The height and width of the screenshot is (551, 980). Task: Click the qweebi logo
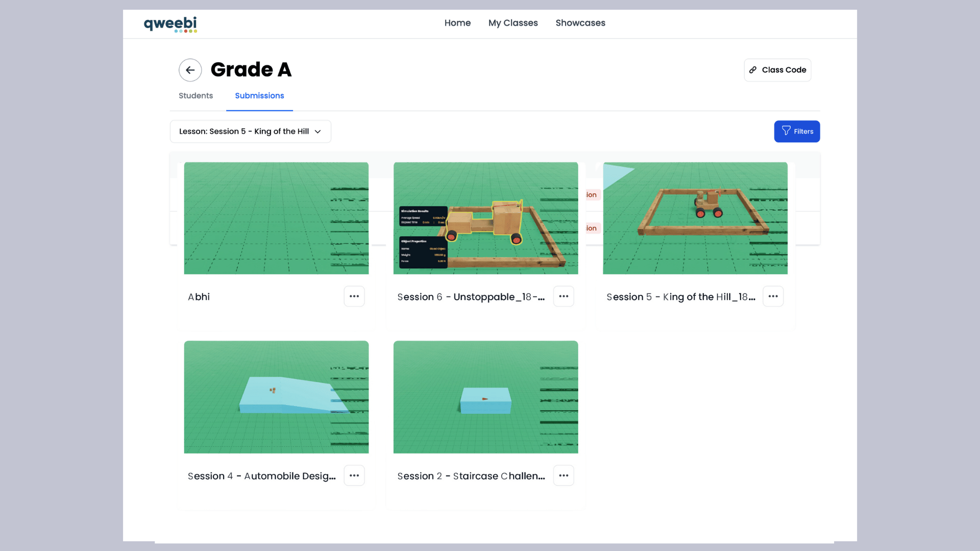tap(170, 24)
